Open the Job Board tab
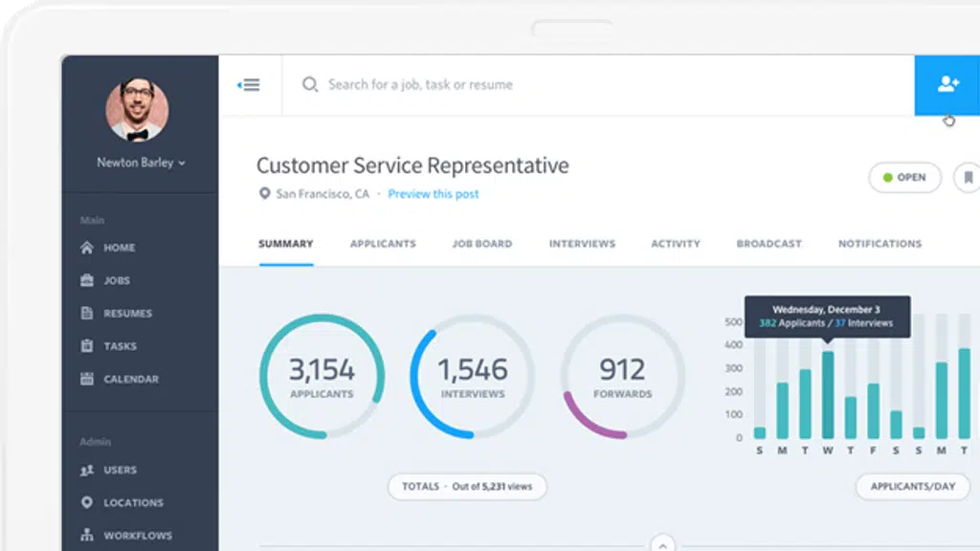Image resolution: width=980 pixels, height=551 pixels. click(x=482, y=244)
